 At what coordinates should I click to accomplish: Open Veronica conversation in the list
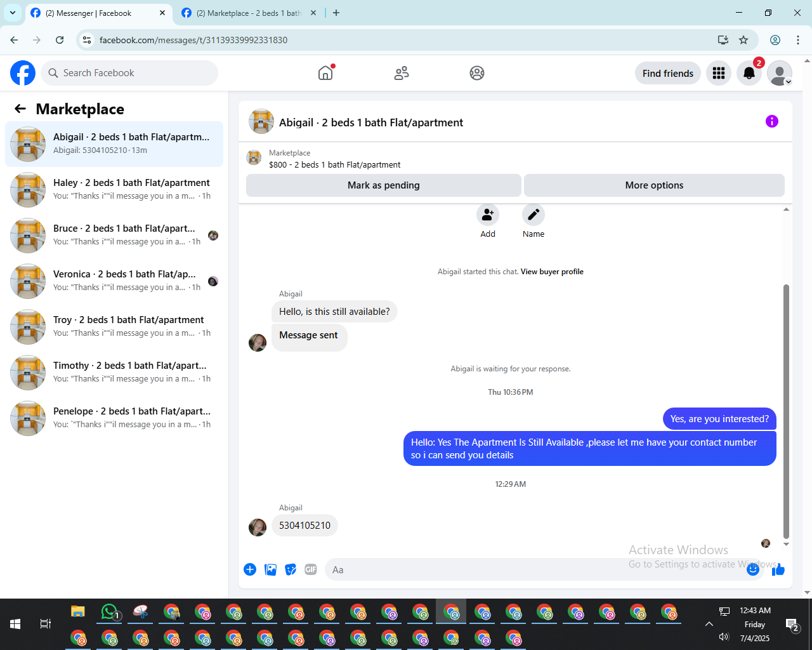pyautogui.click(x=114, y=281)
